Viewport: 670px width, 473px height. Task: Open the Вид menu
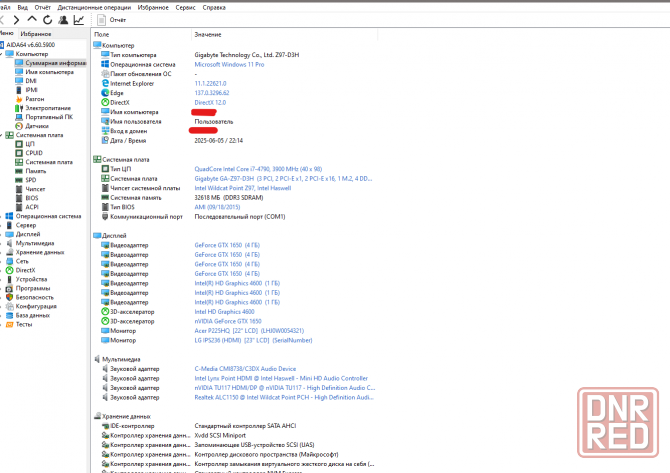click(x=23, y=7)
